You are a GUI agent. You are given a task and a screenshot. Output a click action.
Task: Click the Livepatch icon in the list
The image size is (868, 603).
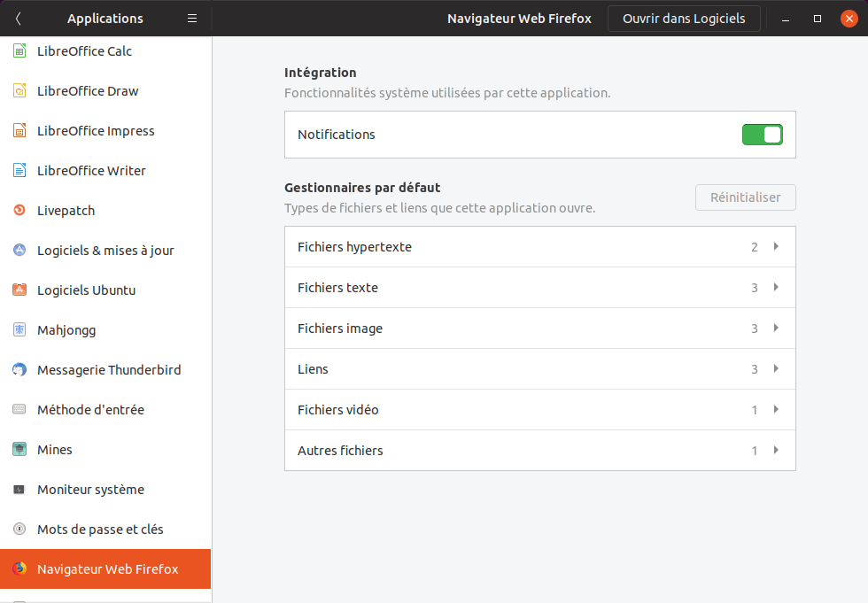pyautogui.click(x=19, y=211)
